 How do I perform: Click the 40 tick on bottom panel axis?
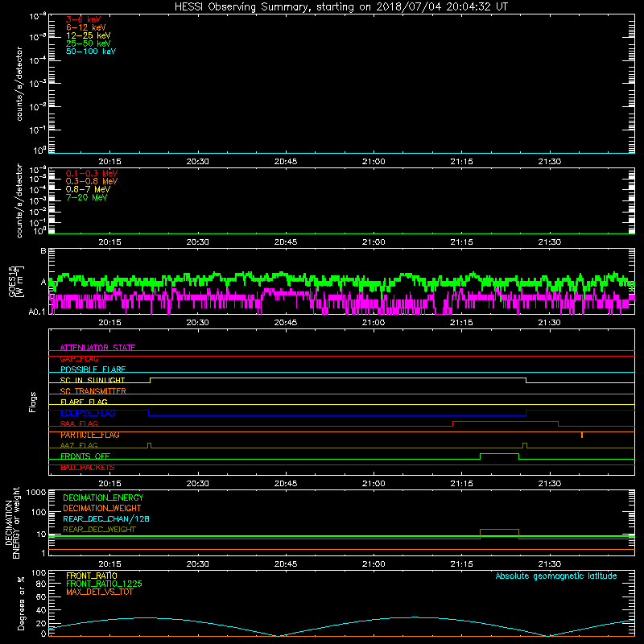tap(41, 611)
